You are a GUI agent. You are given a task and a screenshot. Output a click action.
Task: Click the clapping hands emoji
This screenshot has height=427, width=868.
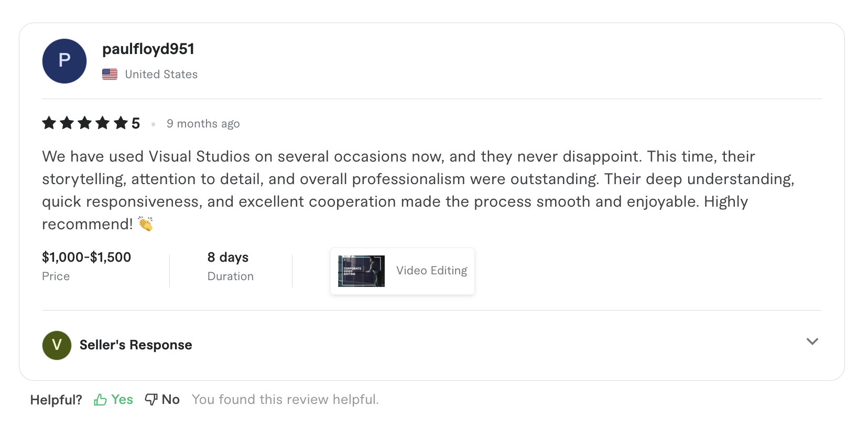tap(145, 224)
